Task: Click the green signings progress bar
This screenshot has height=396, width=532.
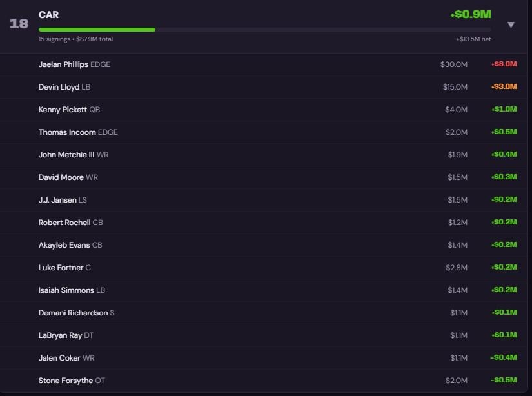Action: (x=97, y=30)
